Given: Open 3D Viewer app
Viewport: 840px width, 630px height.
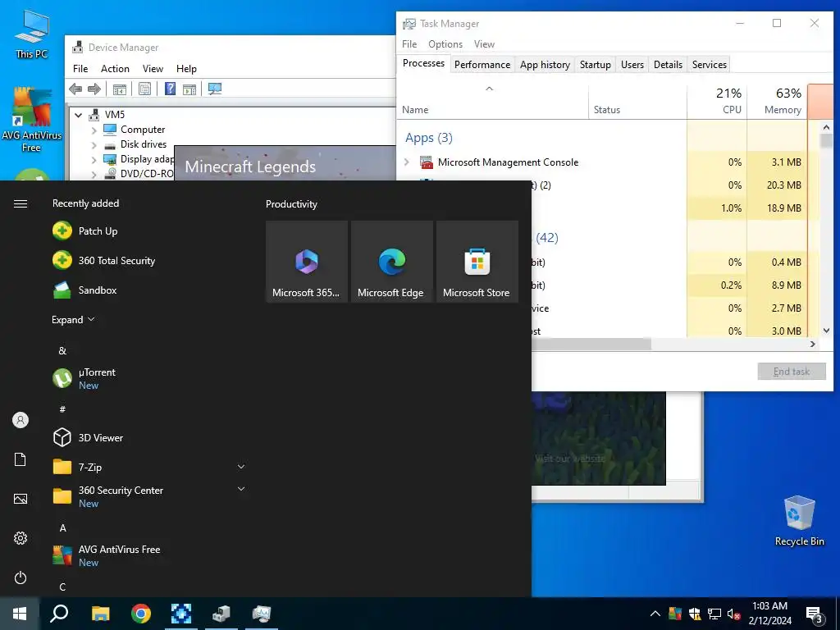Looking at the screenshot, I should point(89,438).
